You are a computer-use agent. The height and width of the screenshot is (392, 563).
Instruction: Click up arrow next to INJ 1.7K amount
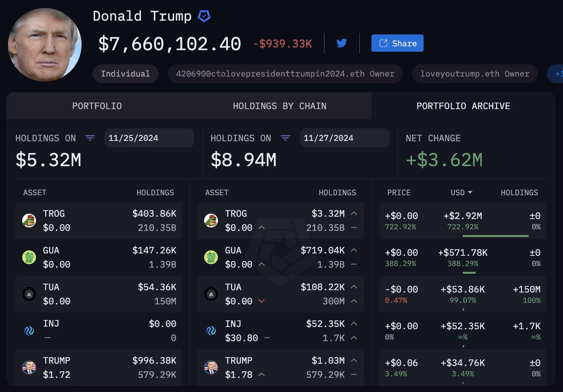[354, 338]
